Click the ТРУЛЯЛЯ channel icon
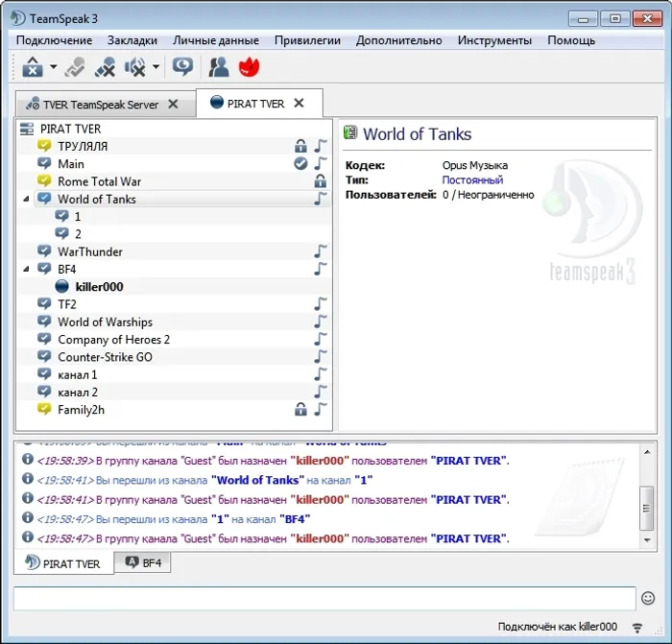 (x=44, y=146)
